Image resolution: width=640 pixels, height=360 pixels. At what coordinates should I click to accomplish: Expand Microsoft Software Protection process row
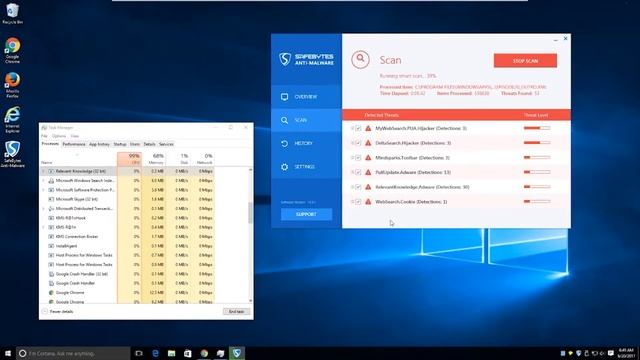point(44,190)
